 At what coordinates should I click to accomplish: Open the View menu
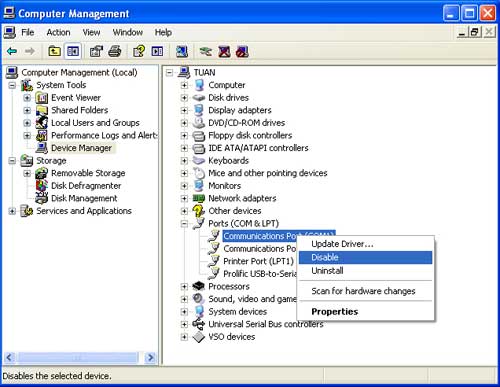[x=91, y=32]
